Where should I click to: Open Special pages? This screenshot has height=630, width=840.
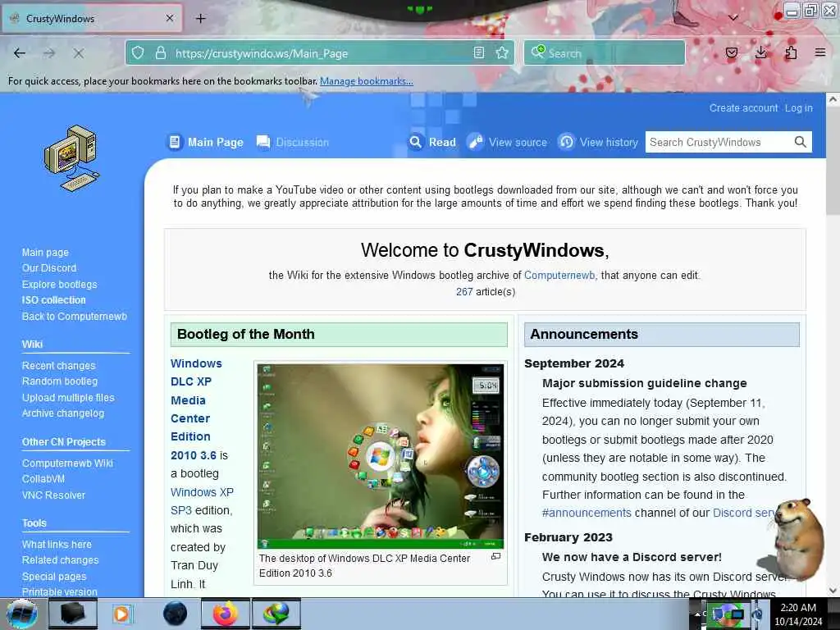(x=54, y=577)
